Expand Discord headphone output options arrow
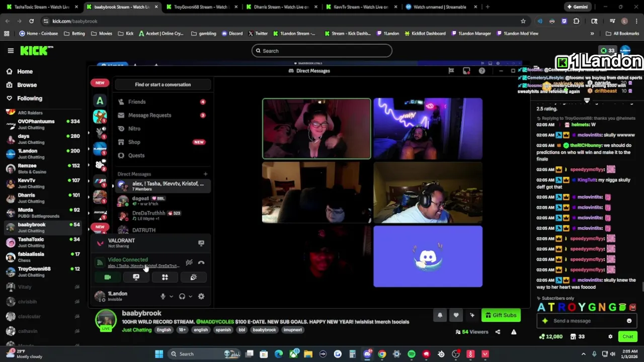This screenshot has height=362, width=644. click(x=190, y=297)
